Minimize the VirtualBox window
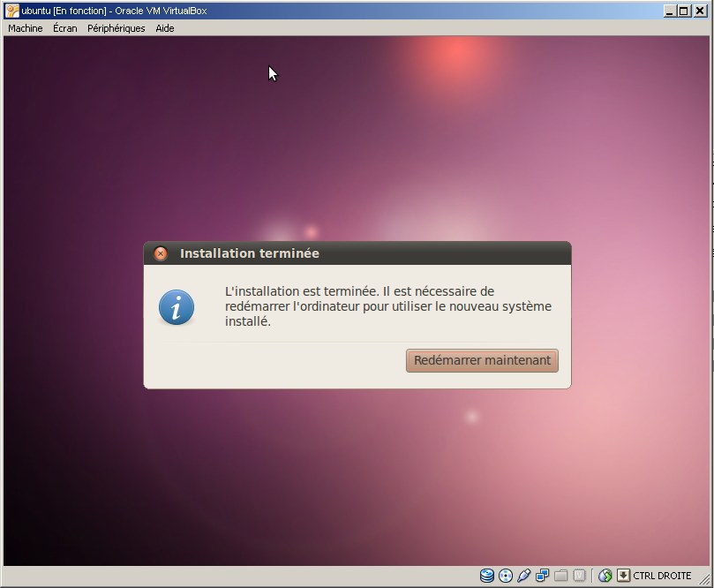Screen dimensions: 714x588 pyautogui.click(x=669, y=11)
